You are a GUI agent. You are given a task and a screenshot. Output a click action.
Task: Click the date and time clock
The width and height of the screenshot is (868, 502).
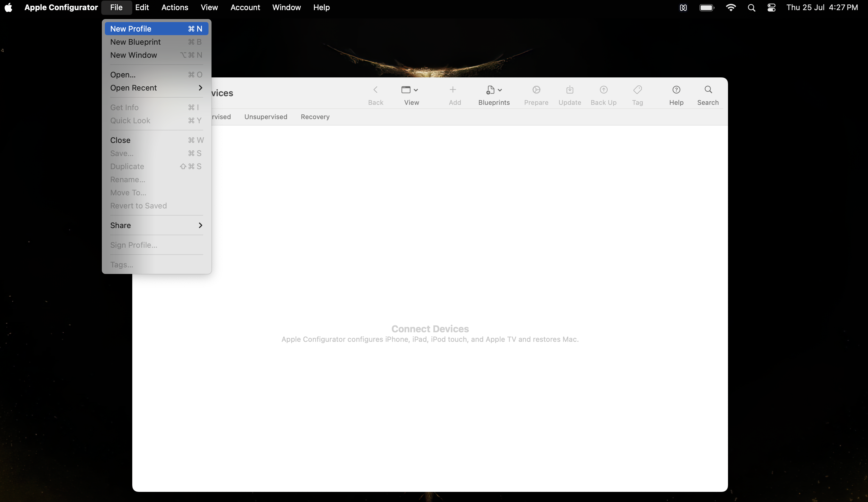pyautogui.click(x=822, y=7)
